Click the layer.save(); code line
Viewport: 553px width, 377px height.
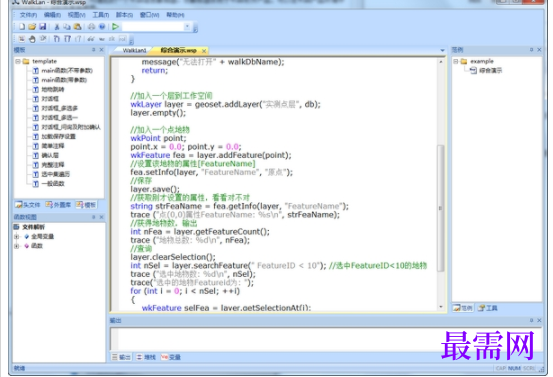(x=155, y=189)
